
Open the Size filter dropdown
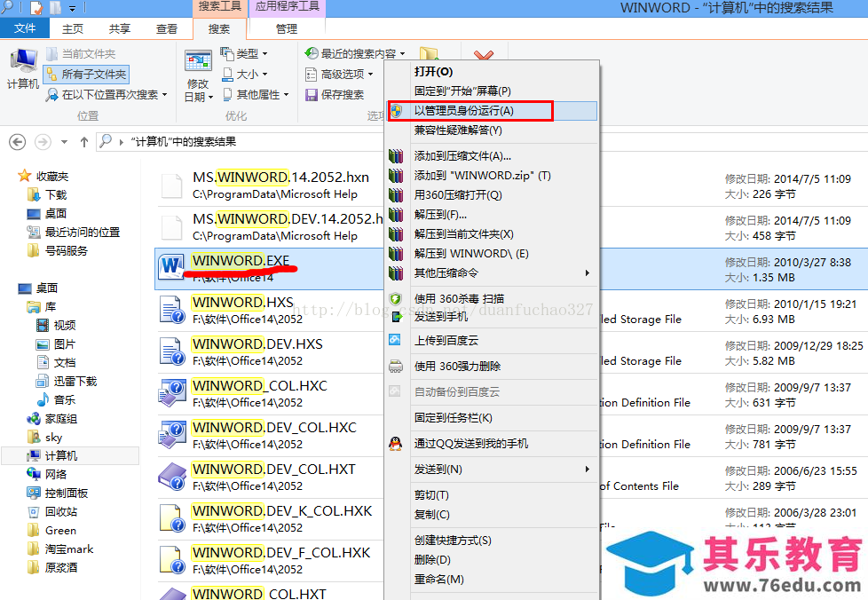245,75
